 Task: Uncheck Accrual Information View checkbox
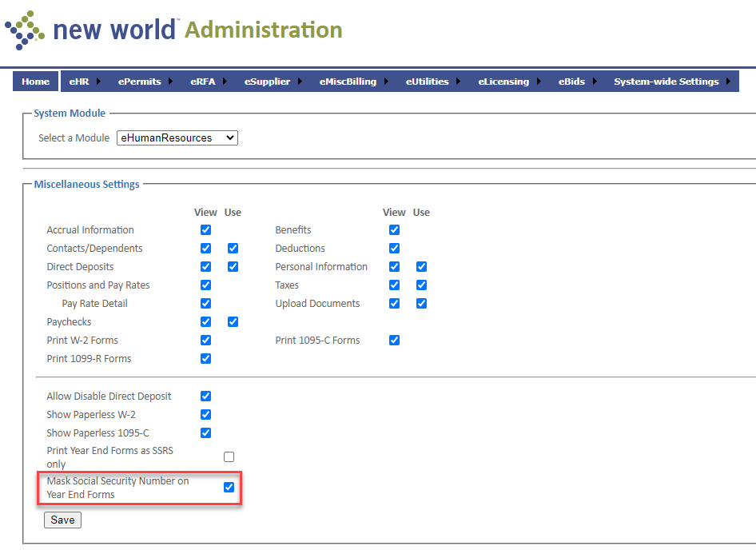(x=205, y=230)
